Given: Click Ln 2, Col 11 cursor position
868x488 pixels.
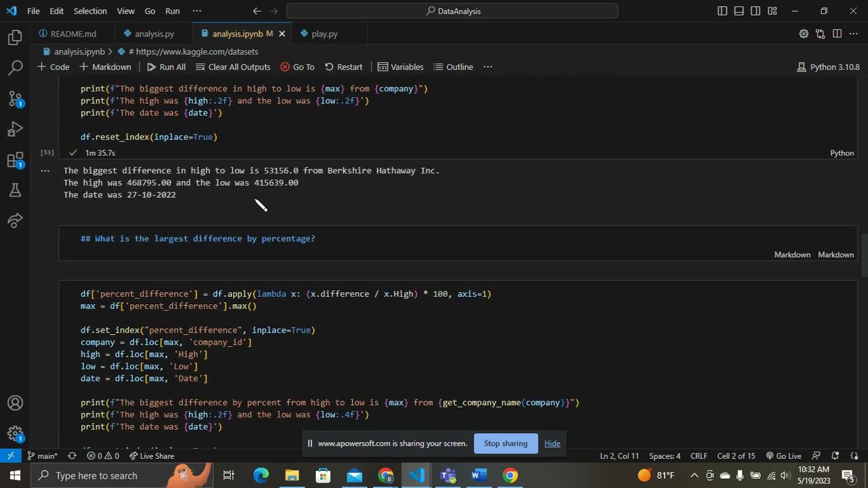Looking at the screenshot, I should [619, 456].
